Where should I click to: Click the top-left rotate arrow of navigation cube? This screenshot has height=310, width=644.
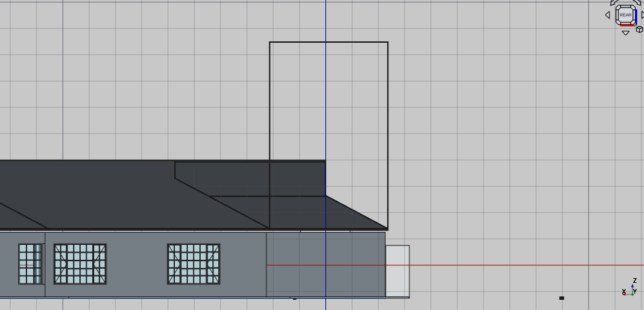click(x=613, y=3)
